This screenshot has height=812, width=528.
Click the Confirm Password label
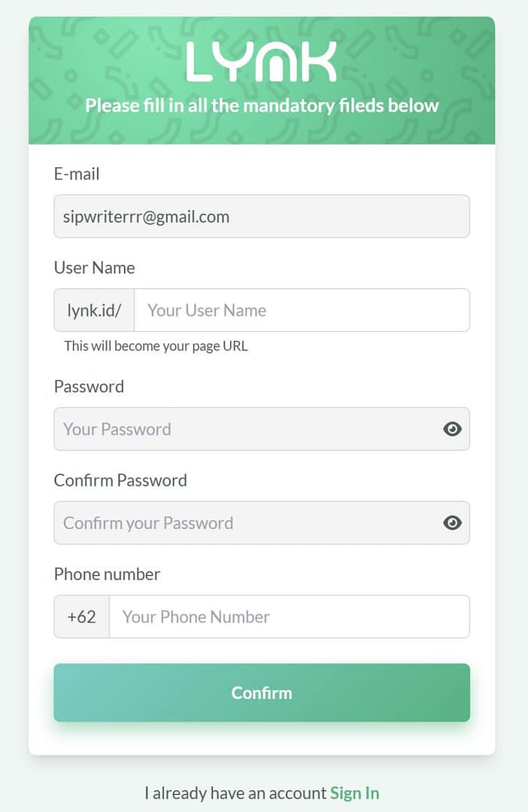coord(120,481)
